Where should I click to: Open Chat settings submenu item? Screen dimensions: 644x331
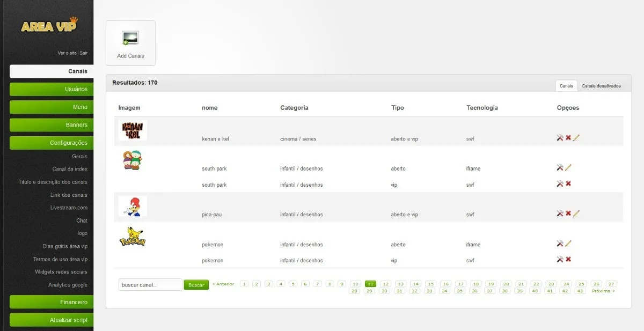tap(82, 220)
